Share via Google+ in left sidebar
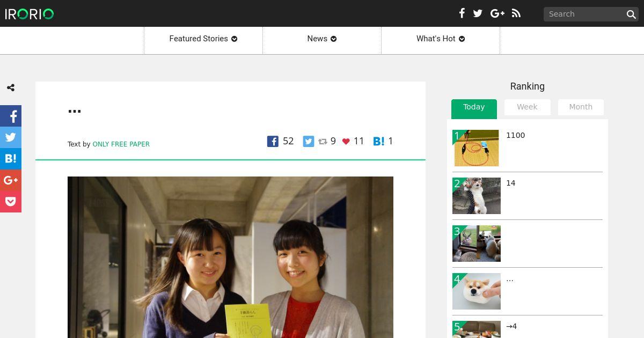Image resolution: width=644 pixels, height=338 pixels. point(11,180)
